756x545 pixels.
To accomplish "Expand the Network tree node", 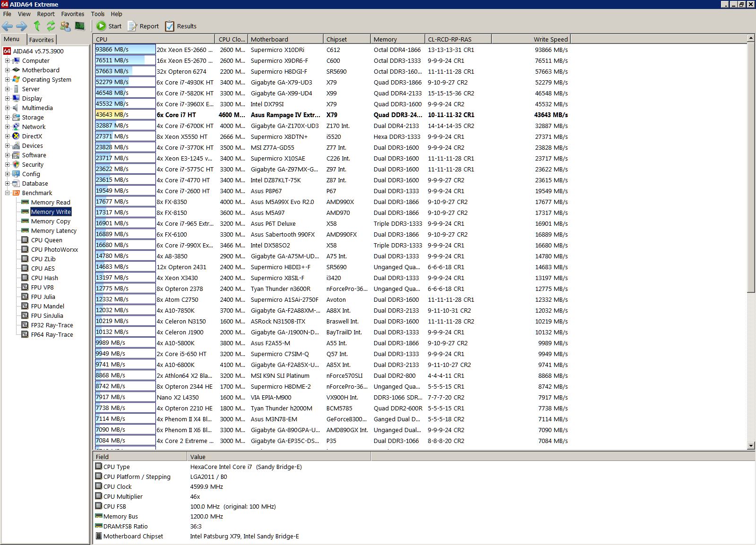I will pyautogui.click(x=8, y=127).
